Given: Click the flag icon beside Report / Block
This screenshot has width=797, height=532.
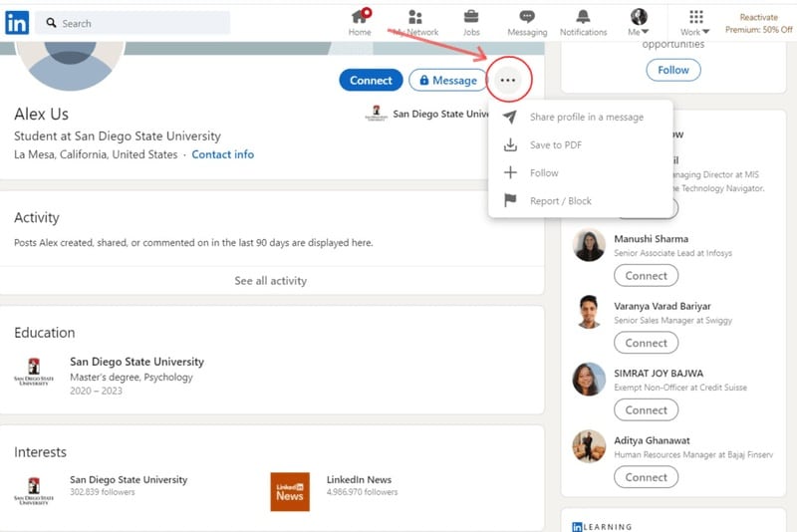Looking at the screenshot, I should click(510, 200).
